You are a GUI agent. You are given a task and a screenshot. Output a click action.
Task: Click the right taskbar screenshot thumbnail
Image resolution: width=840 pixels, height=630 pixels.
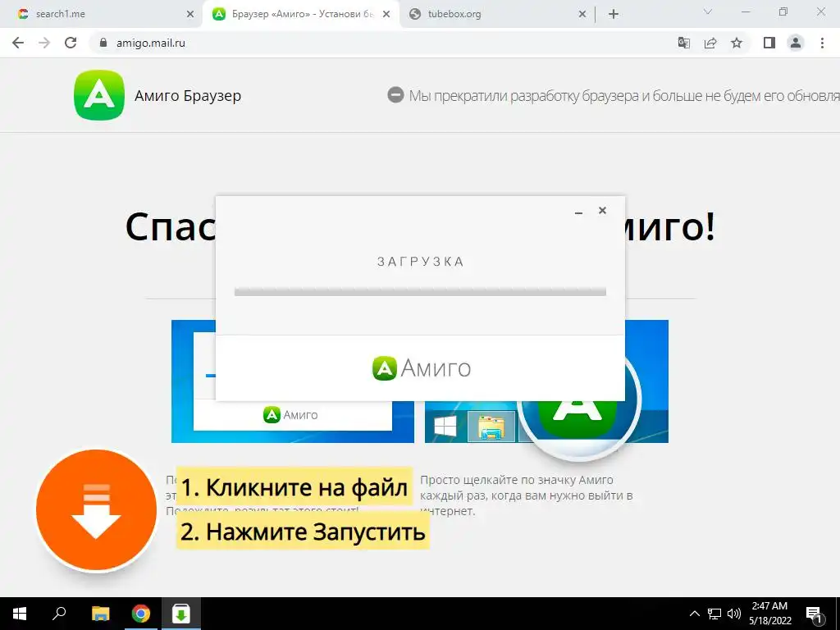pyautogui.click(x=546, y=381)
